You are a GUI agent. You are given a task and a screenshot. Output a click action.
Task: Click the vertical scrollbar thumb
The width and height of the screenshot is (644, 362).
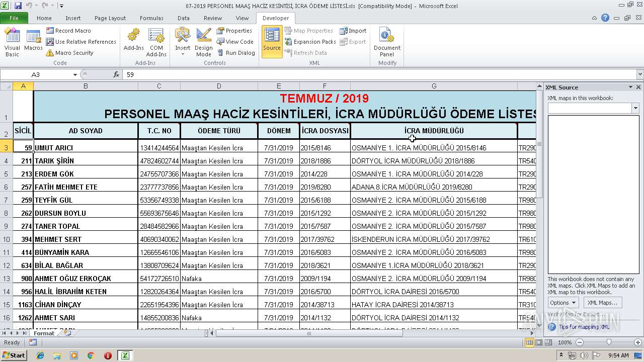click(539, 144)
